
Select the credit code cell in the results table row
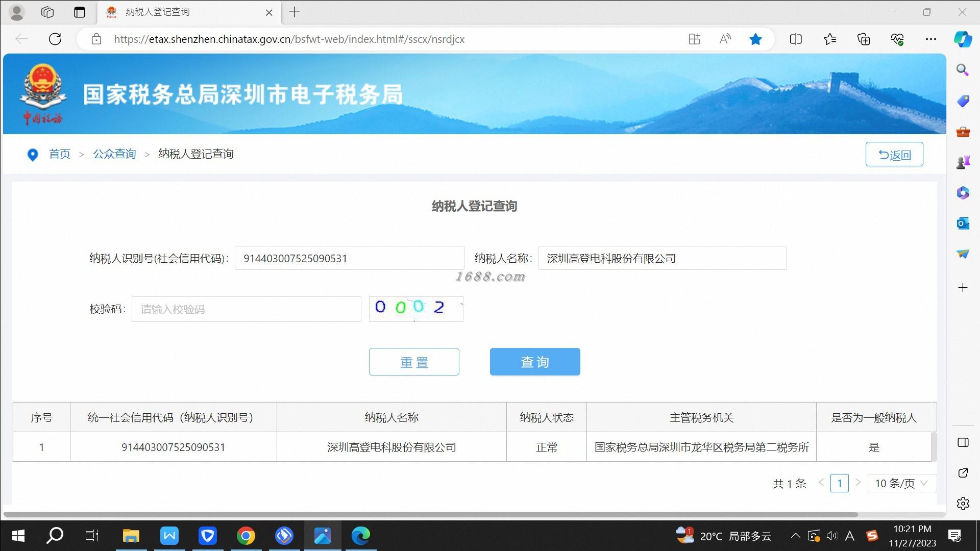(174, 447)
